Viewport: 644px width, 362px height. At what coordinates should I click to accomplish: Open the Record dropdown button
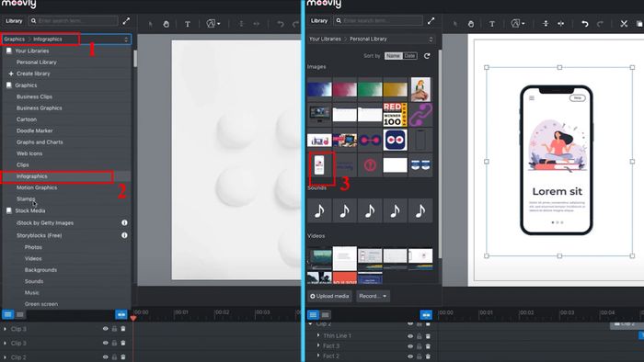(x=373, y=296)
